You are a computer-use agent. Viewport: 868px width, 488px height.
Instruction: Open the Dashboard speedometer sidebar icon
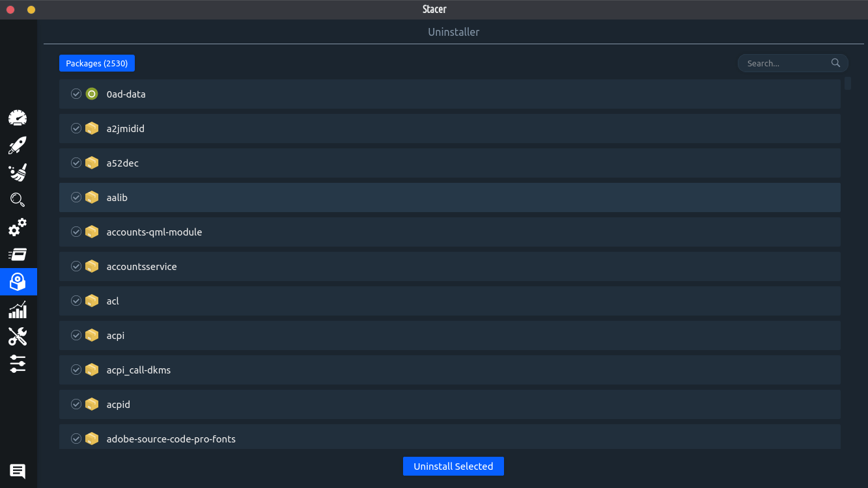(x=18, y=118)
